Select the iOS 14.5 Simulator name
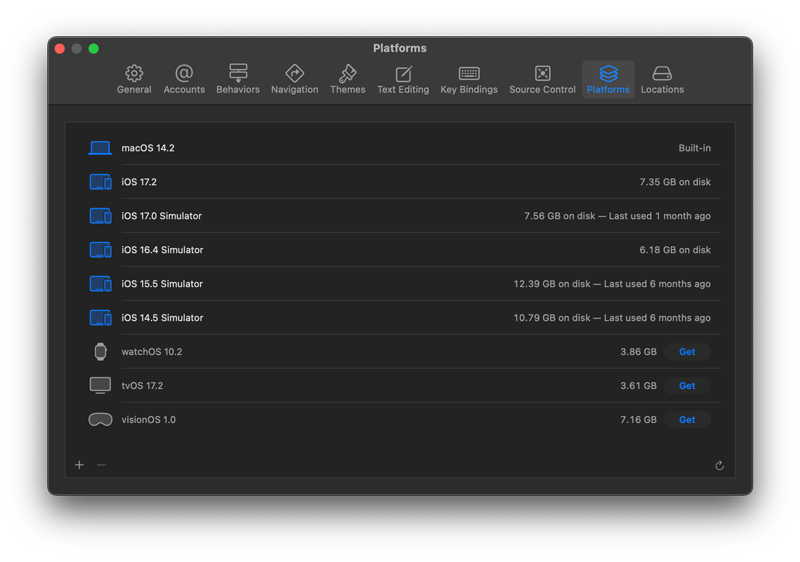The image size is (800, 562). [162, 318]
